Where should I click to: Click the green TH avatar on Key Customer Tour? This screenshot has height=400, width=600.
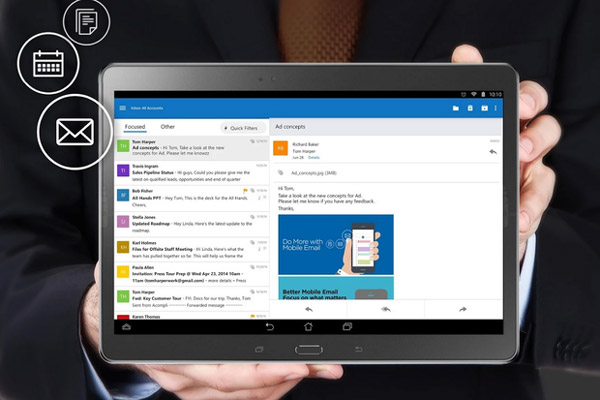click(x=123, y=296)
